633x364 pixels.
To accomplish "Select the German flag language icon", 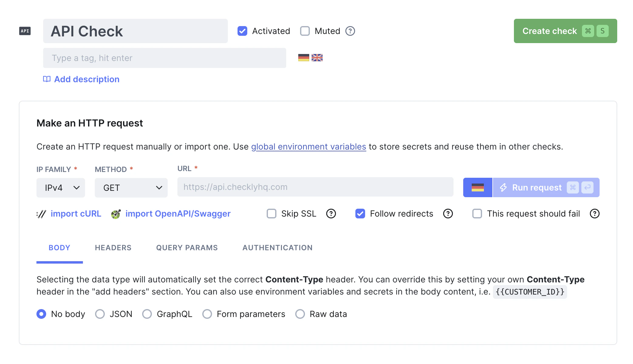I will coord(303,58).
